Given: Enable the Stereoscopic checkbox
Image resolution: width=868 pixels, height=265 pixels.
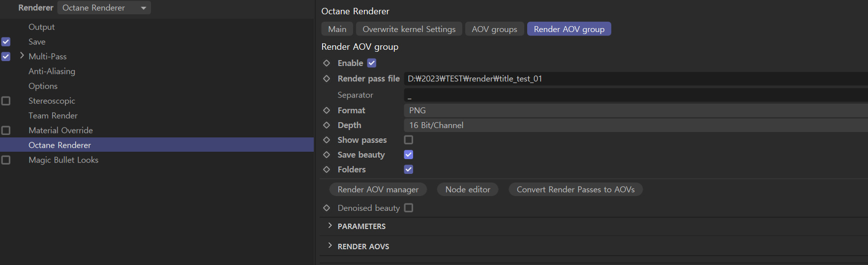Looking at the screenshot, I should pos(6,101).
